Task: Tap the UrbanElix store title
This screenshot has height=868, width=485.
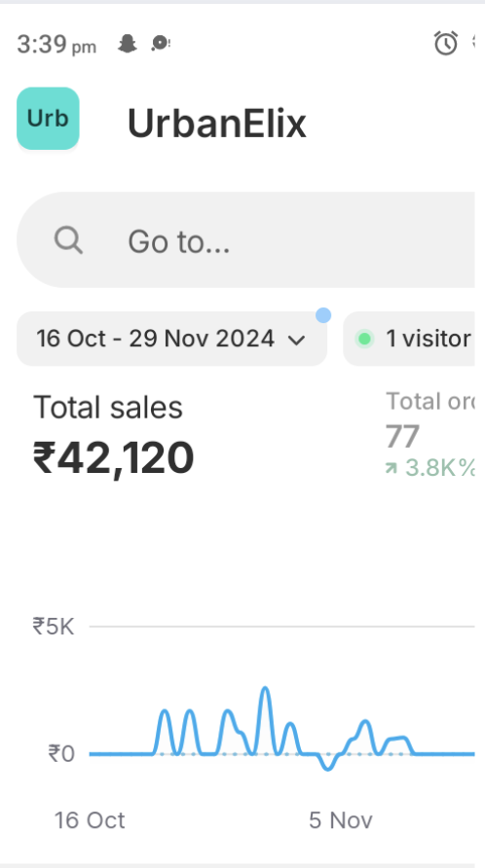Action: [217, 123]
